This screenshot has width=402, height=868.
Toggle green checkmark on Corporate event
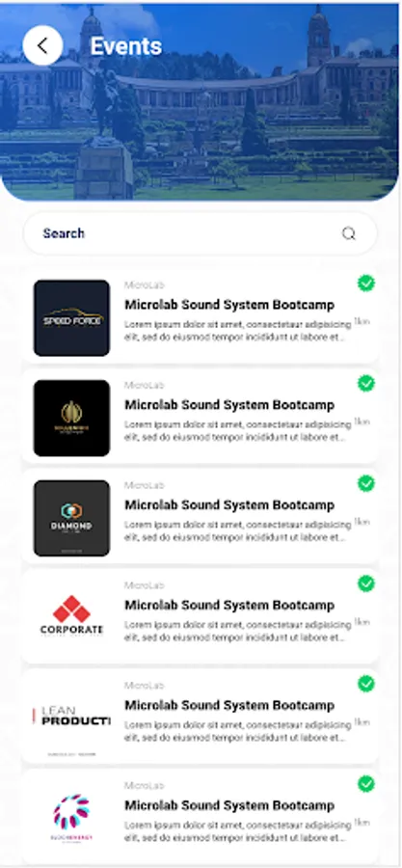tap(366, 583)
